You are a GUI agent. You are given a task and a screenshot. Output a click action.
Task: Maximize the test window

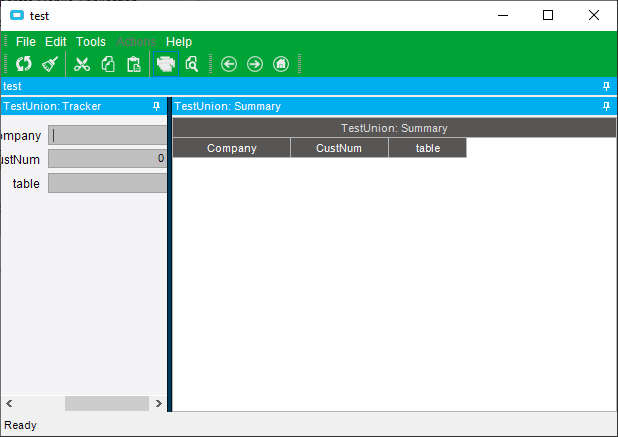(548, 15)
